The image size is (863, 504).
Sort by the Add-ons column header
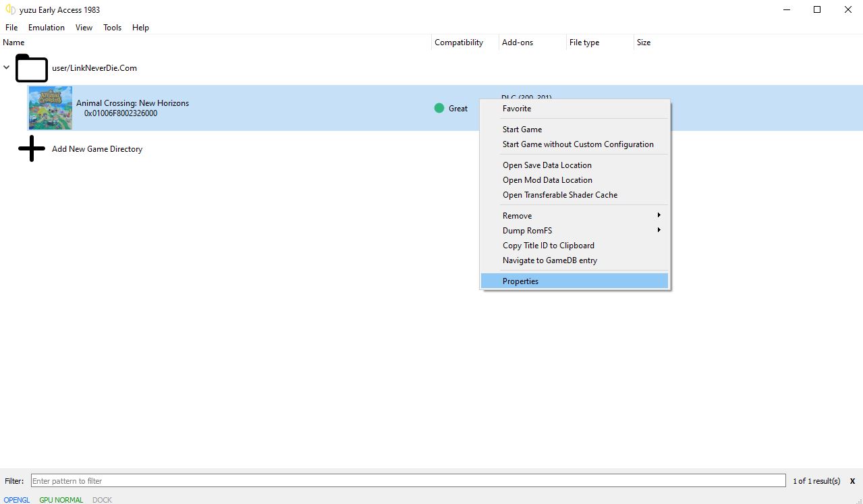tap(533, 43)
